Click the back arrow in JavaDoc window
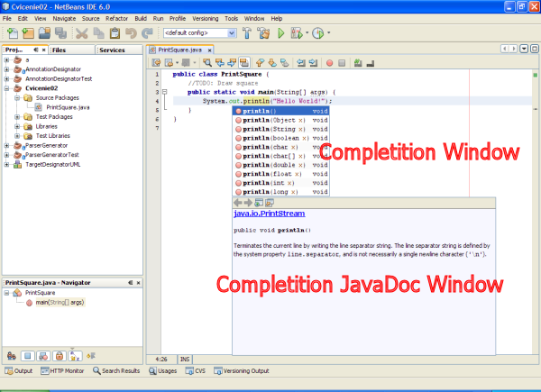 (237, 203)
